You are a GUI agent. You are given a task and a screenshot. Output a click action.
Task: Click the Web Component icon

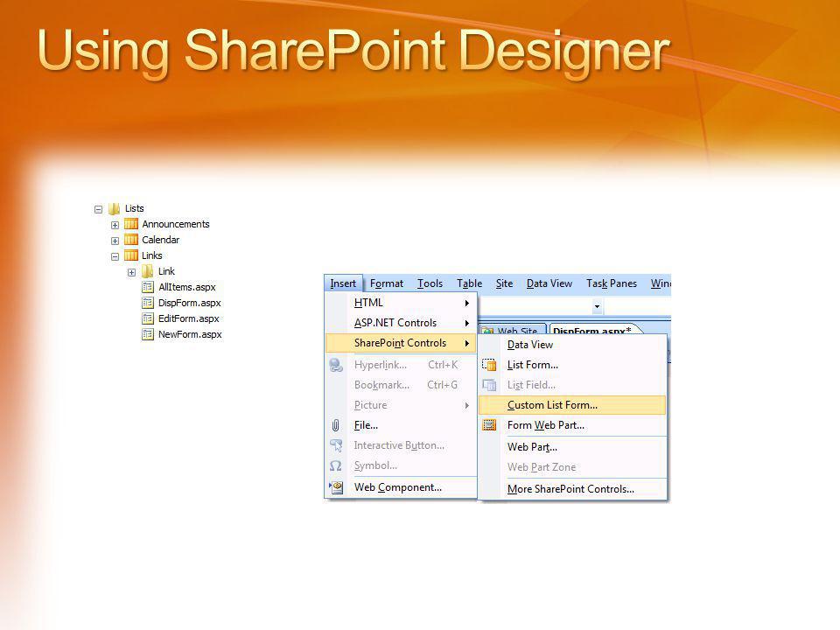click(336, 487)
